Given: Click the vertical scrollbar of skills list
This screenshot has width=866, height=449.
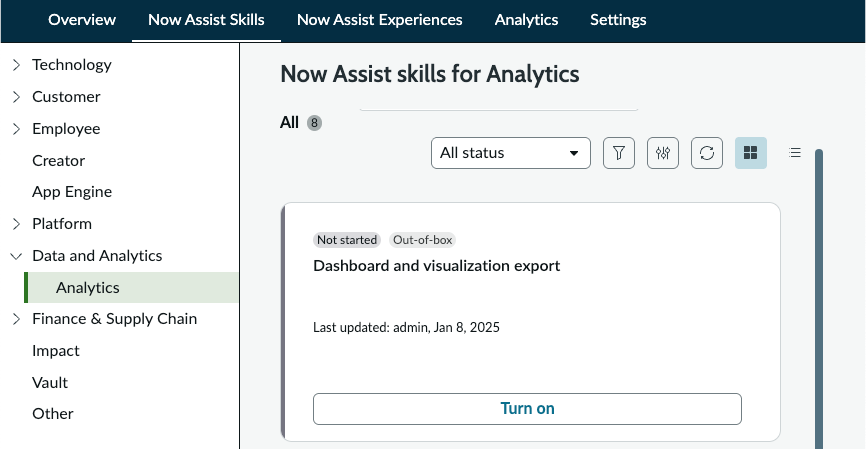Looking at the screenshot, I should click(819, 298).
